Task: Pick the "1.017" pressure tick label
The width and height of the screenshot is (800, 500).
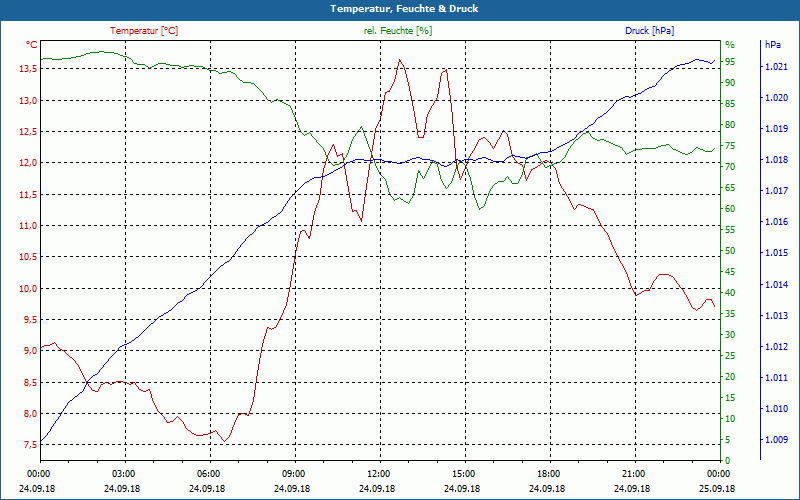Action: (x=776, y=191)
